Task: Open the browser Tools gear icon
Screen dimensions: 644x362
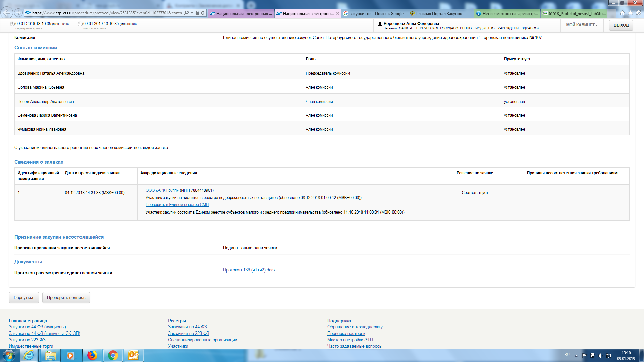Action: click(639, 13)
